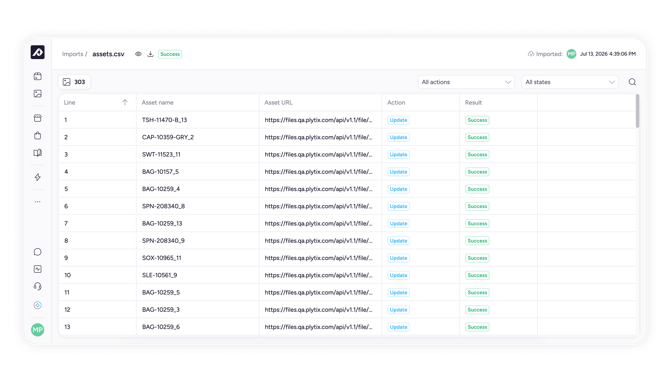
Task: Toggle the eye preview icon by assets.csv
Action: [x=138, y=54]
